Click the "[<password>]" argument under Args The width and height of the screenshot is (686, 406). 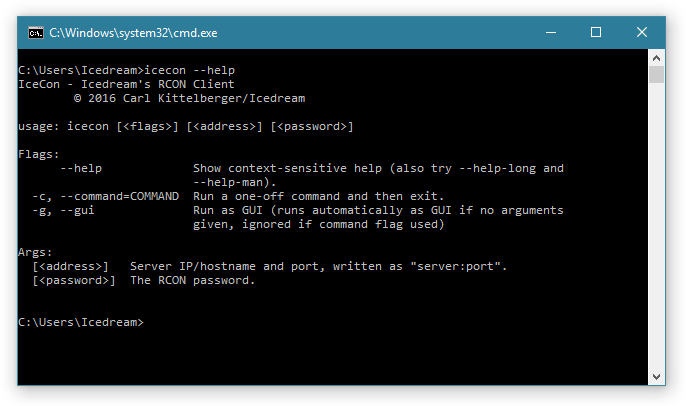point(73,281)
